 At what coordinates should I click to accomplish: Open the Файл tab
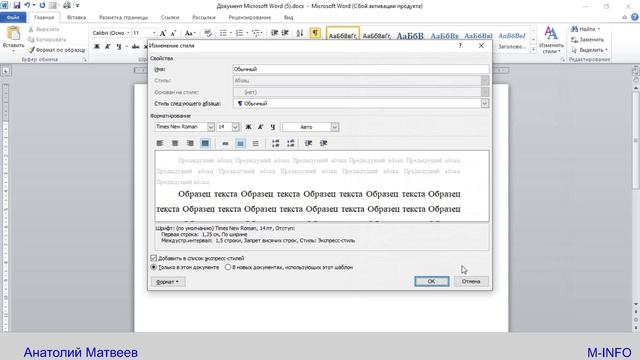coord(13,18)
